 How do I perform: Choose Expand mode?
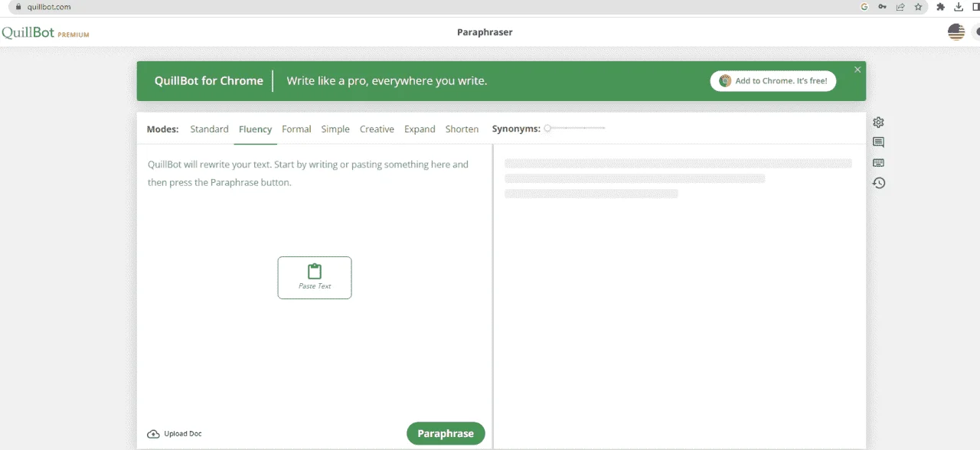coord(420,129)
